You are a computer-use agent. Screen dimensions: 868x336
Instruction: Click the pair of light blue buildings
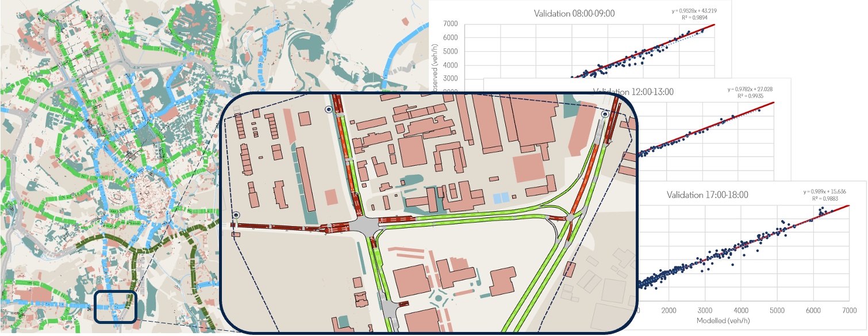[501, 198]
